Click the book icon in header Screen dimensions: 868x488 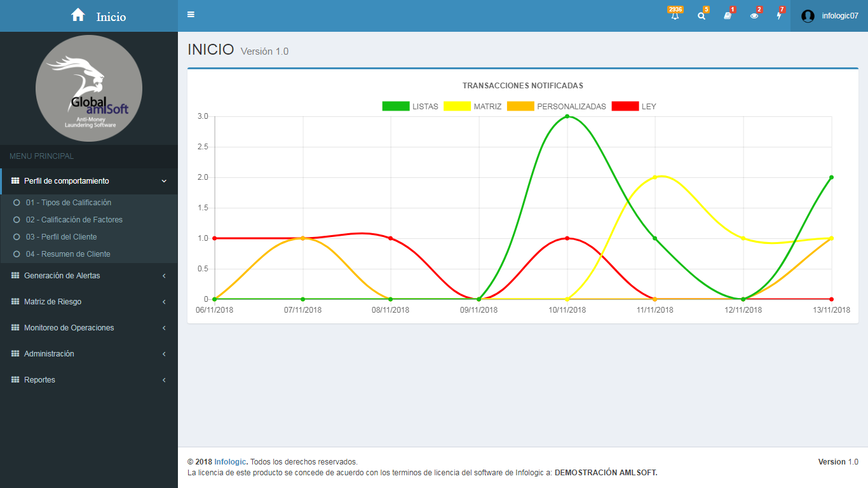[728, 16]
